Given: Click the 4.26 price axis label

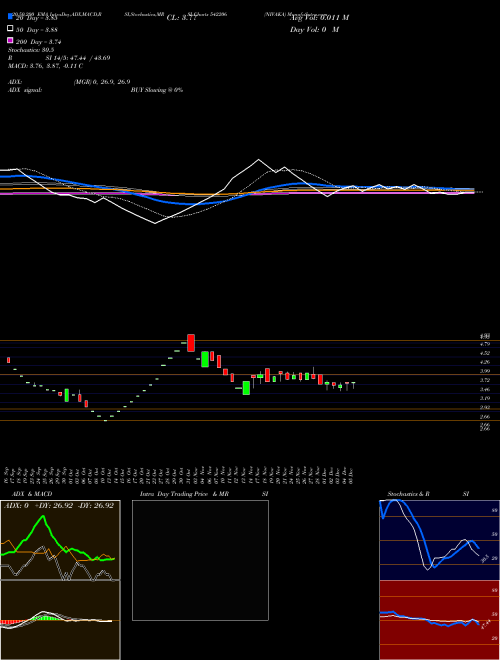Looking at the screenshot, I should [485, 362].
